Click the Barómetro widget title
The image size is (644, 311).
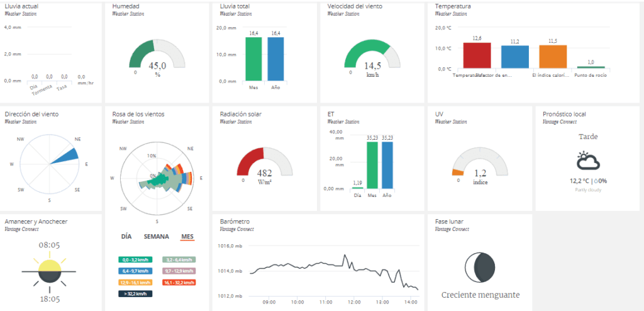coord(235,222)
